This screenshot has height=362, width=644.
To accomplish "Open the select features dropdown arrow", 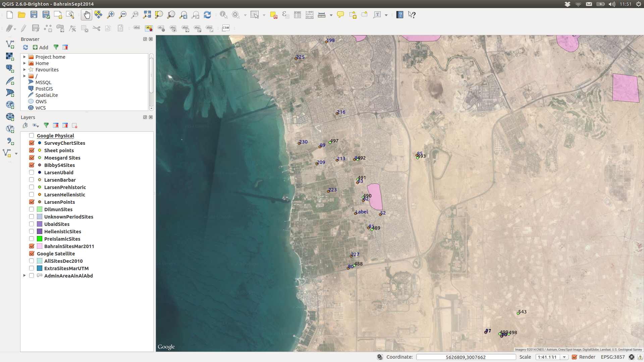I will pyautogui.click(x=264, y=15).
